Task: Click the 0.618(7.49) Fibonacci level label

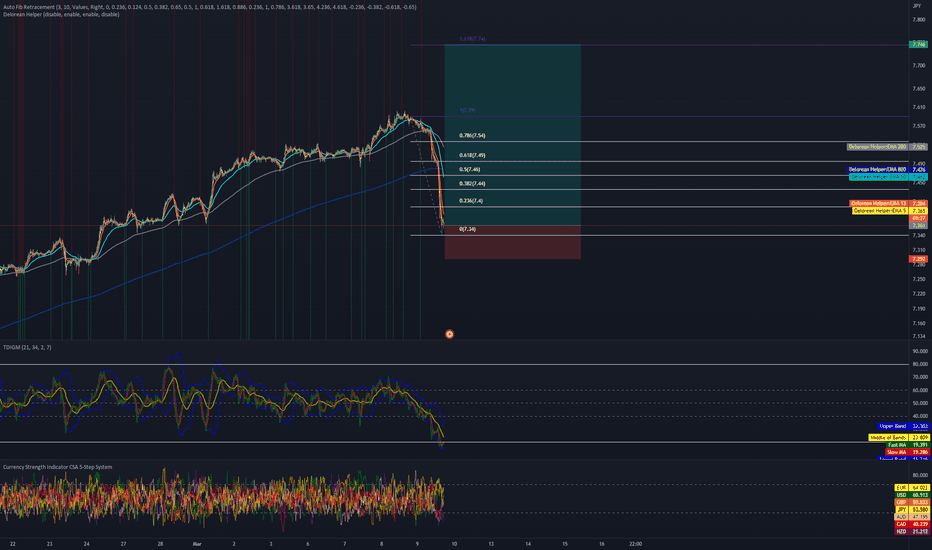Action: (x=472, y=155)
